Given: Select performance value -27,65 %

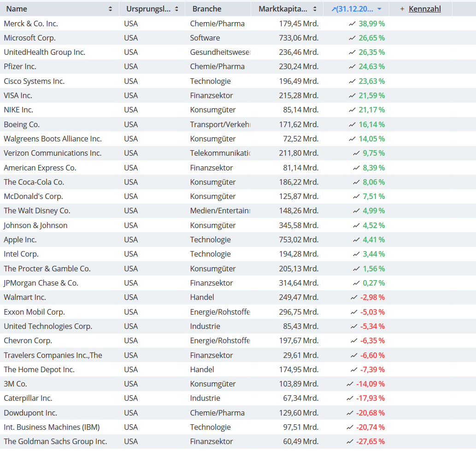Looking at the screenshot, I should pos(370,442).
